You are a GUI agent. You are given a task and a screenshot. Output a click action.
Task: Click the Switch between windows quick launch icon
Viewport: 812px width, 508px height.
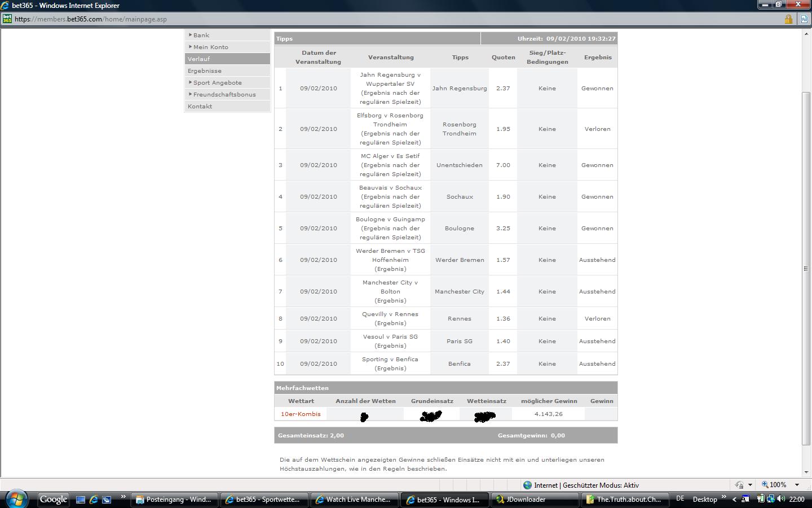[106, 500]
